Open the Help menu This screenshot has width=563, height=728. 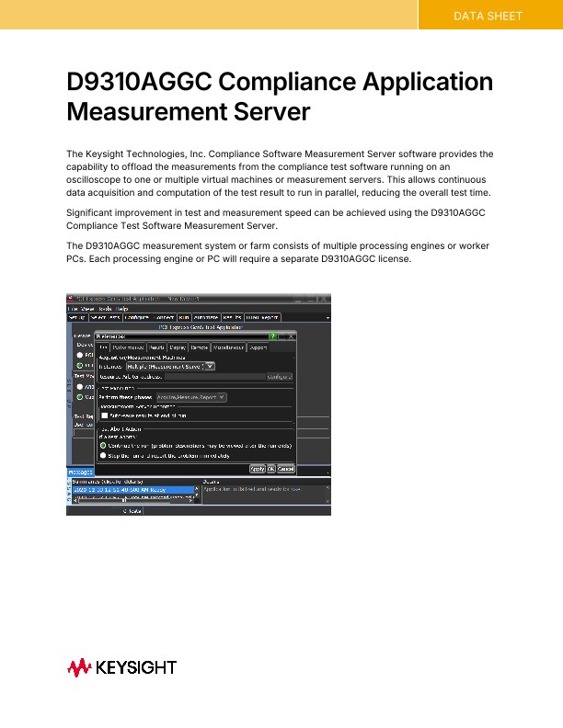click(122, 308)
